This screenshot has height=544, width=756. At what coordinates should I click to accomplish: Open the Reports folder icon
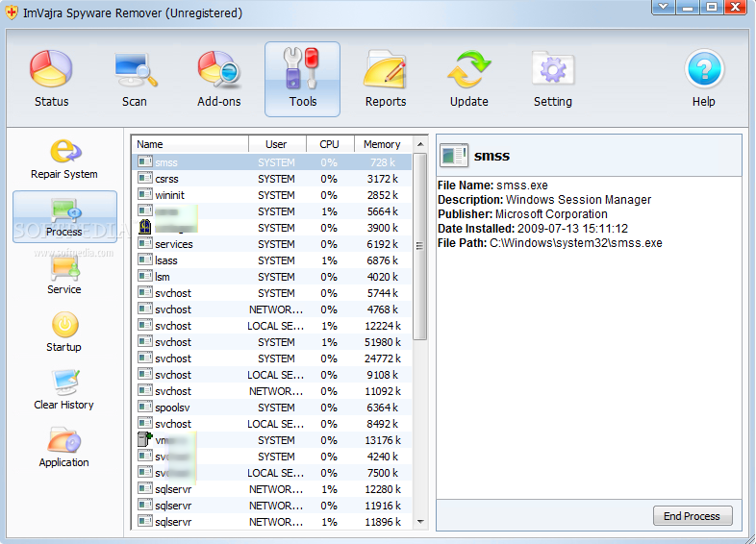point(386,69)
